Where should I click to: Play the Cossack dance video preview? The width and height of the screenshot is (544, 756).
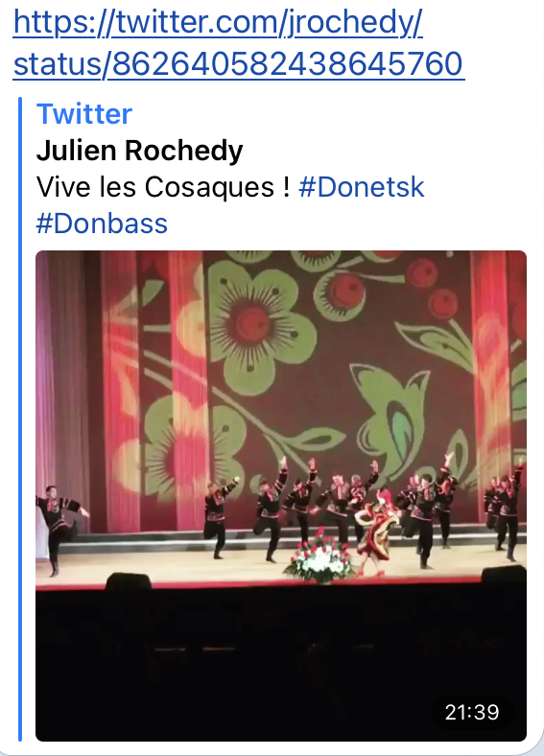click(281, 496)
